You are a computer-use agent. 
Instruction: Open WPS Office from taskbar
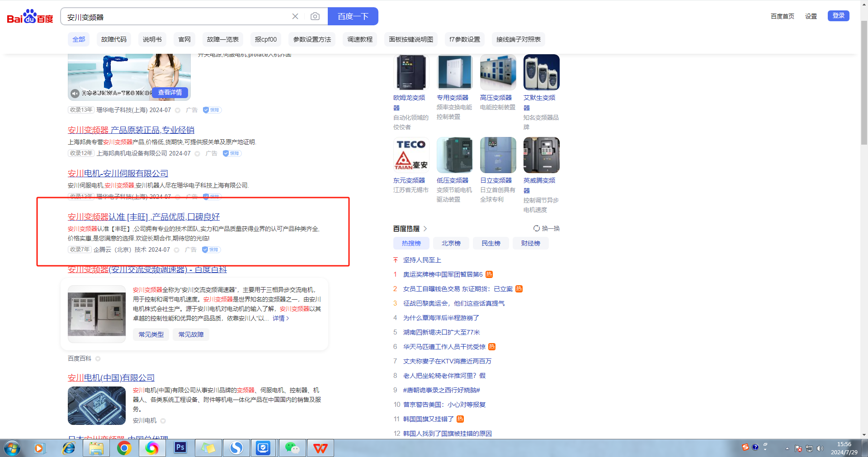[x=320, y=448]
